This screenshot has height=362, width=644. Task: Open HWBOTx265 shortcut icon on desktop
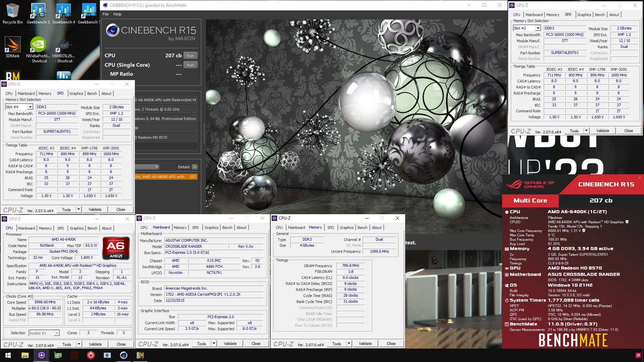click(63, 50)
